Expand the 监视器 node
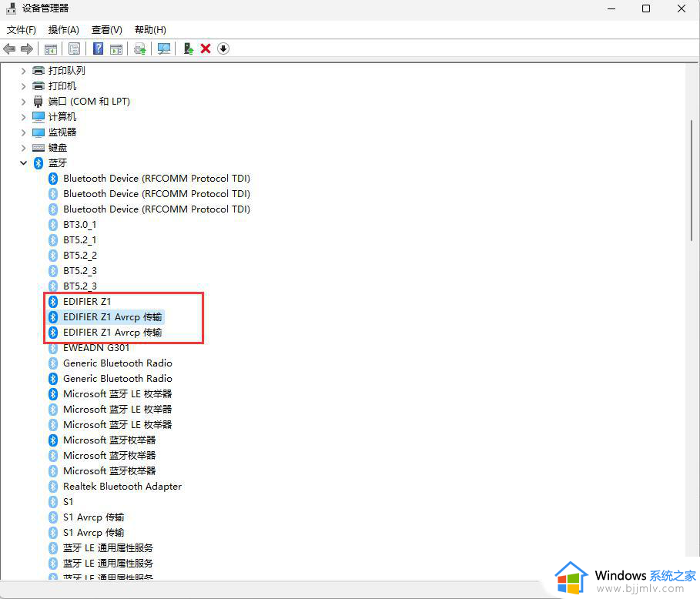This screenshot has width=700, height=599. tap(24, 132)
